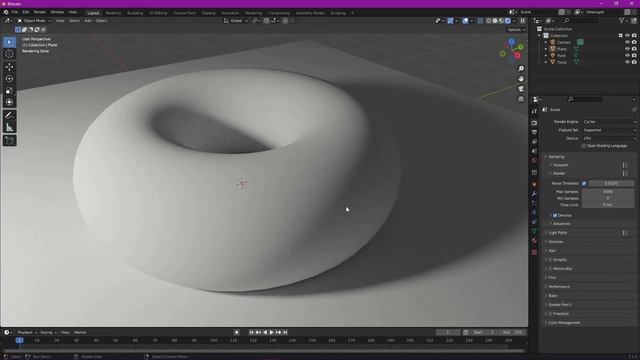Open the Scene properties tab
This screenshot has width=640, height=360.
click(534, 151)
